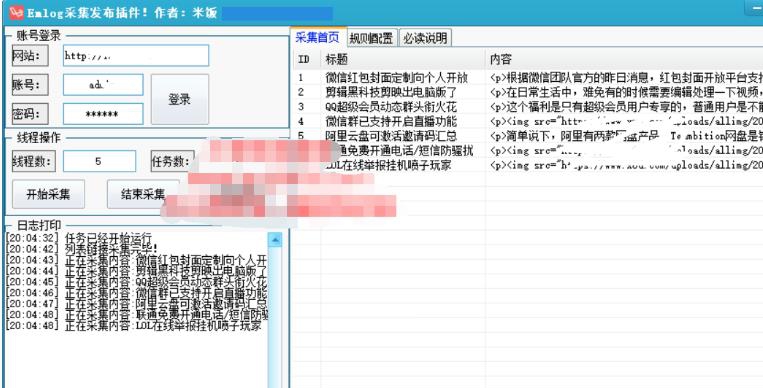Click last log line LOL在线举报挂机喷子玩家
This screenshot has width=763, height=388.
[134, 326]
